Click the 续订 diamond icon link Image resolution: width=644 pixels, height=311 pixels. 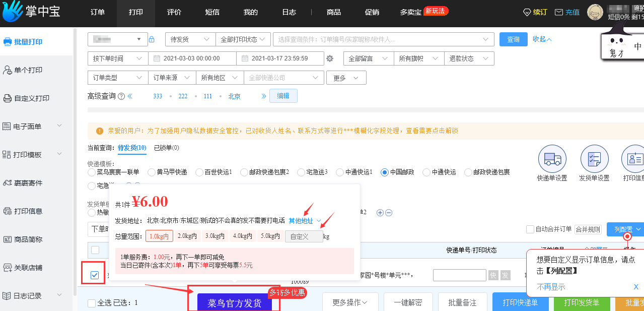[x=535, y=12]
